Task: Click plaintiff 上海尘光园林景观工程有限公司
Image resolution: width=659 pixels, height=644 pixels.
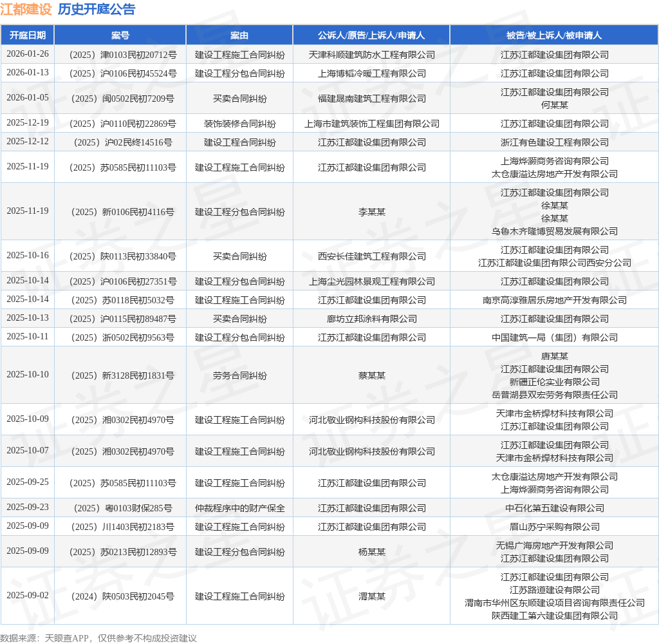Action: click(x=371, y=282)
